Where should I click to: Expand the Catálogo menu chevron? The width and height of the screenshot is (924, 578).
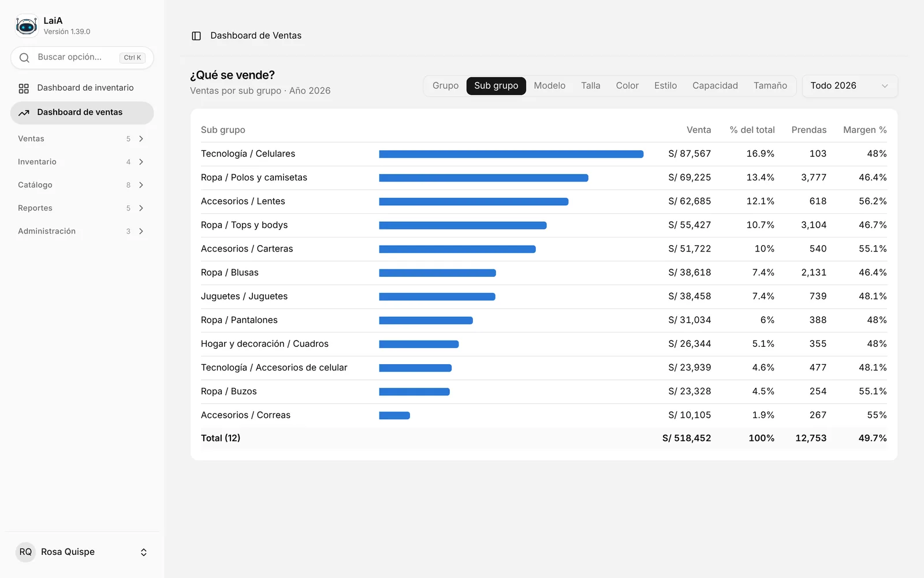pyautogui.click(x=141, y=185)
